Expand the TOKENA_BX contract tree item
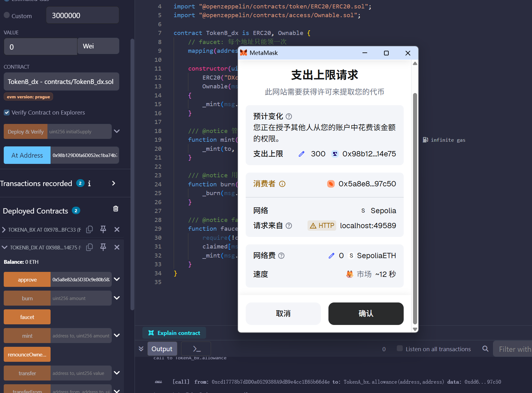Image resolution: width=532 pixels, height=393 pixels. point(4,230)
